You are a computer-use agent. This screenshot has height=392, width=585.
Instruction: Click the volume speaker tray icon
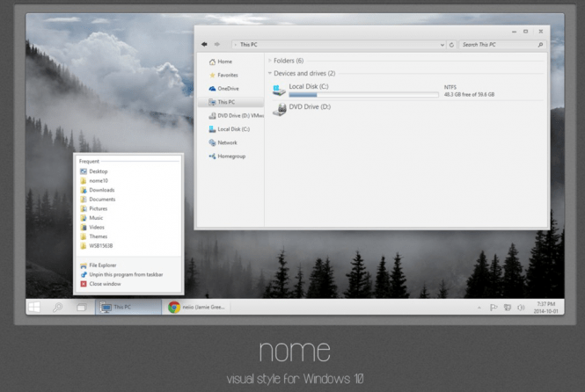[x=521, y=308]
